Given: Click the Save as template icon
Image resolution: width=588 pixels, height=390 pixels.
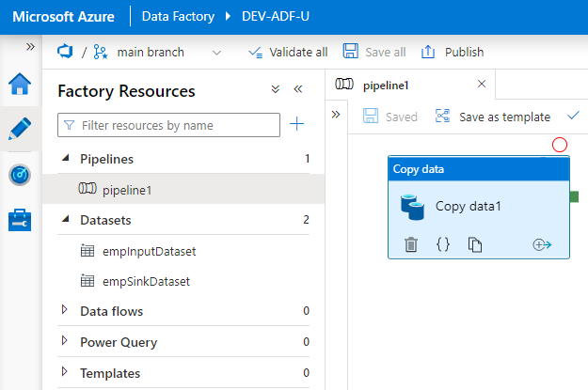Looking at the screenshot, I should coord(442,116).
